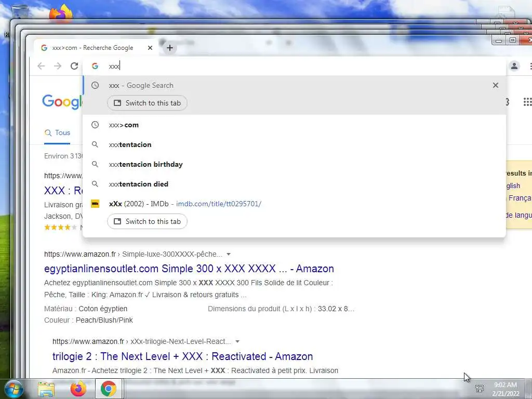532x399 pixels.
Task: Expand the arrow next to xXx-trilogie-Next-Level-React URL
Action: (237, 341)
